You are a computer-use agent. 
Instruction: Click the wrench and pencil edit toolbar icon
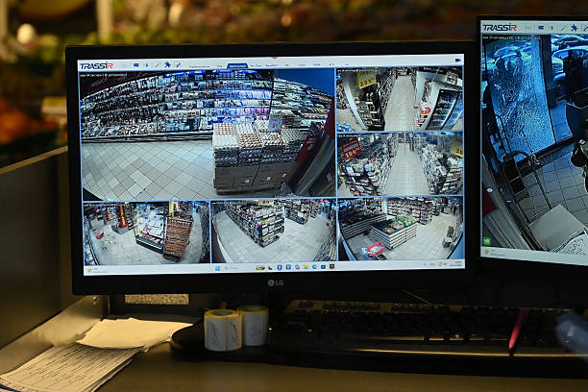178,65
